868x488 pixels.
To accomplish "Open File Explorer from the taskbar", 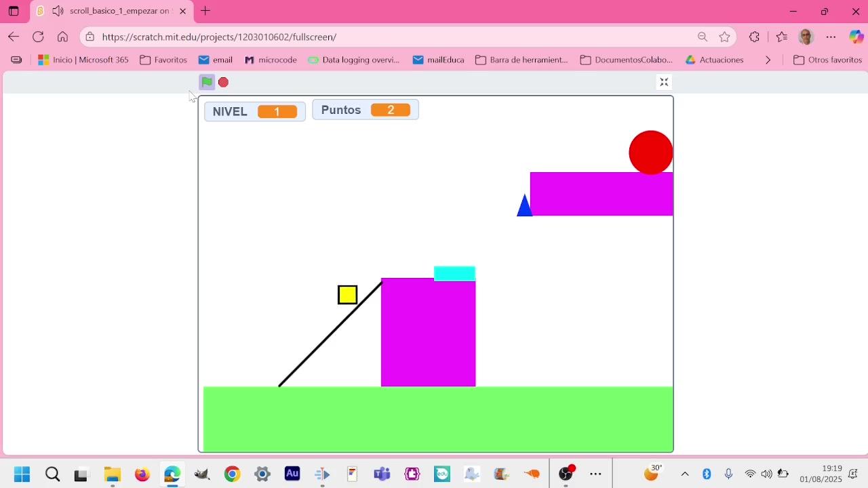I will click(112, 474).
